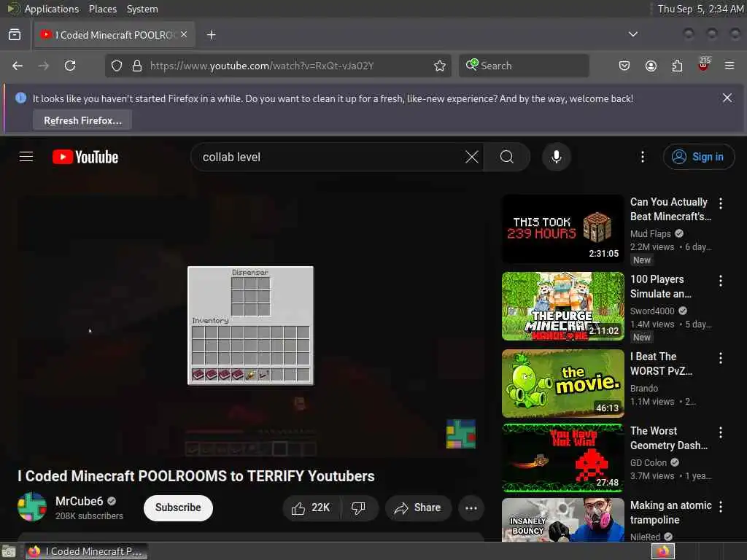
Task: Open the Pocket save icon
Action: point(624,66)
